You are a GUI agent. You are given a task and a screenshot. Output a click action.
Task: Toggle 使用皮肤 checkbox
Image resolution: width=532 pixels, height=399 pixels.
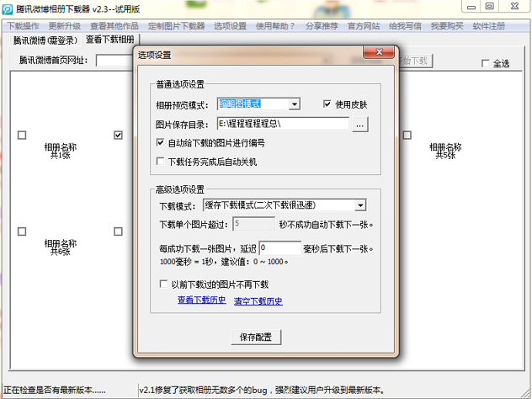click(x=327, y=104)
